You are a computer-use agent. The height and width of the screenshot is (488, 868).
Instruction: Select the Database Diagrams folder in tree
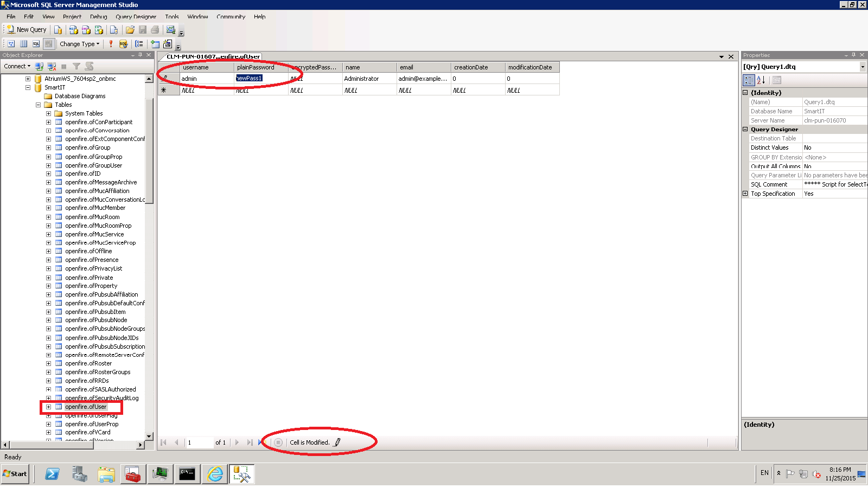coord(80,96)
